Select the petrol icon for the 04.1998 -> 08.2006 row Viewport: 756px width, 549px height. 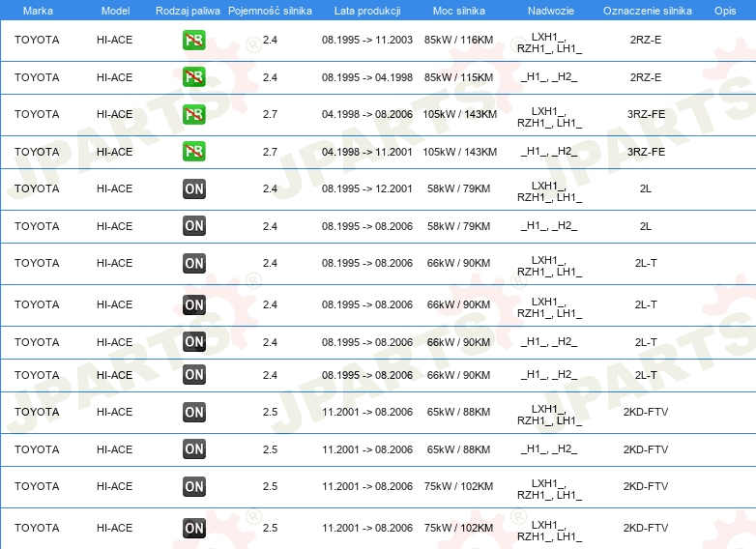point(194,114)
